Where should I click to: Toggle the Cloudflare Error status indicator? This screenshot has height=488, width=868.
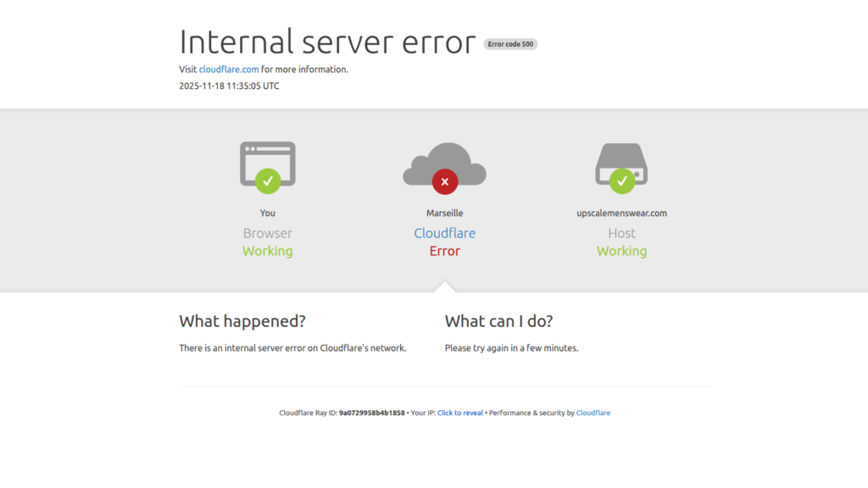[444, 251]
